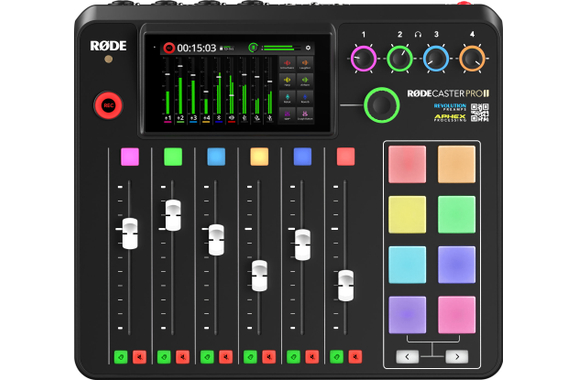The height and width of the screenshot is (380, 576).
Task: Select mic channel 2 on the touchscreen mixer
Action: [180, 118]
